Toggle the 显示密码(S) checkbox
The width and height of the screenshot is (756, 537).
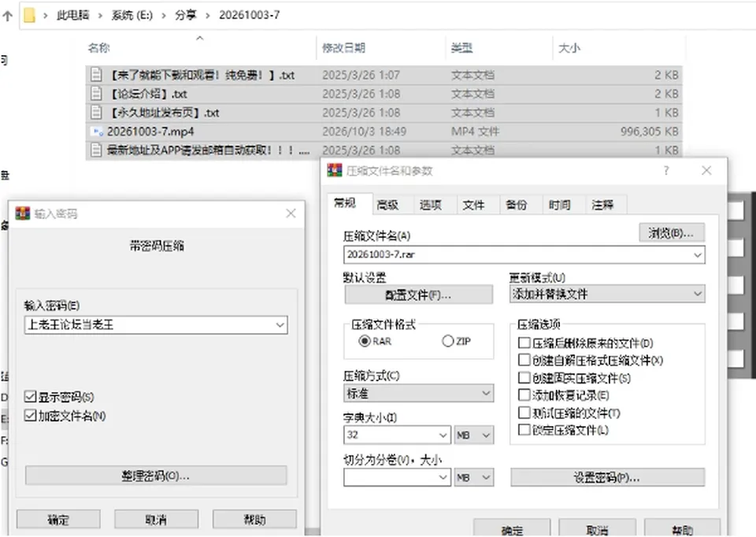point(31,397)
